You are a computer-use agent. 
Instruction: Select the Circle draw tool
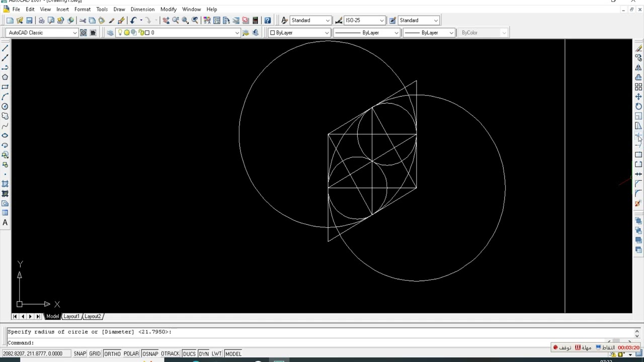point(5,107)
